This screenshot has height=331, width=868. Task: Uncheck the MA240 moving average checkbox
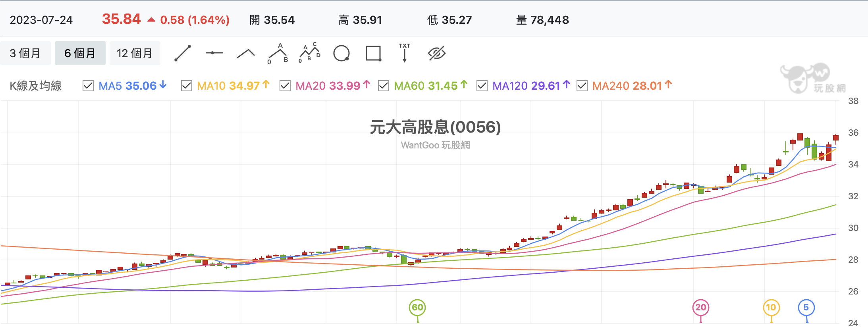(x=582, y=86)
